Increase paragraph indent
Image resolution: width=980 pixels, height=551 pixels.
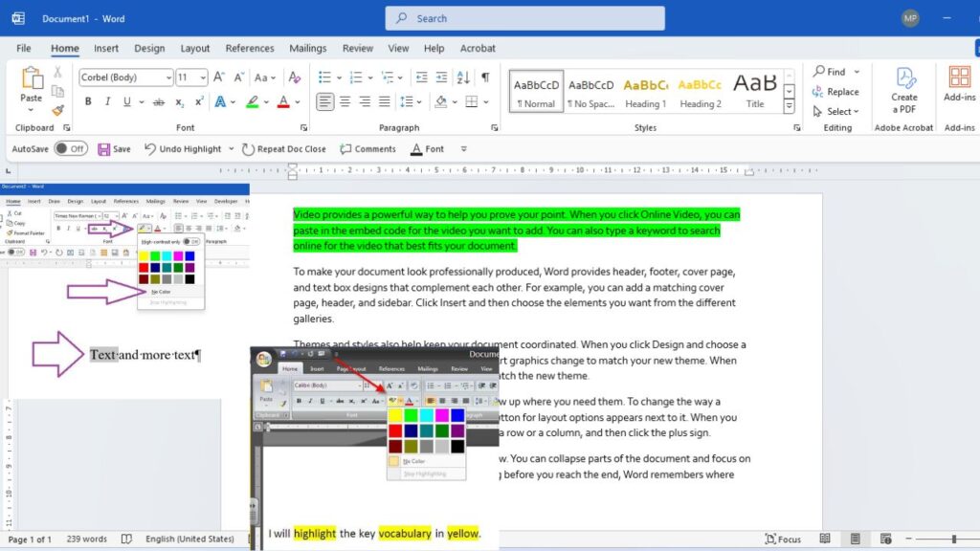click(x=441, y=77)
